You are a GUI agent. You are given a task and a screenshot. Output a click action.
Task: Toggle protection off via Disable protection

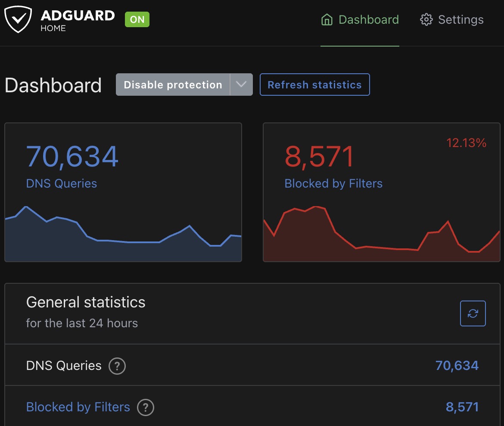pos(171,85)
